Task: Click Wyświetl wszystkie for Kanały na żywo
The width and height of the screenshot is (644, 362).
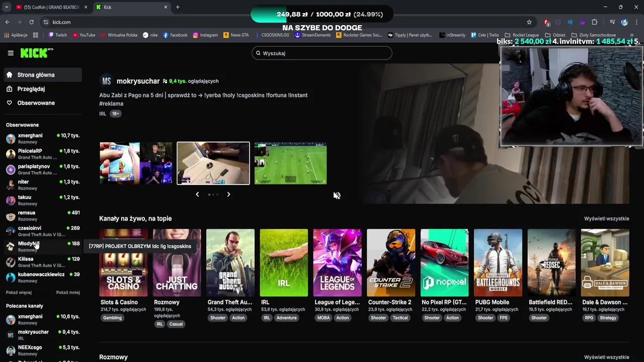Action: [606, 219]
